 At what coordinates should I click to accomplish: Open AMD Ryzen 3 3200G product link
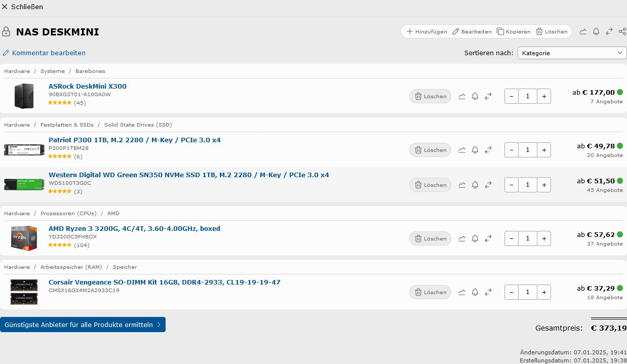coord(134,228)
